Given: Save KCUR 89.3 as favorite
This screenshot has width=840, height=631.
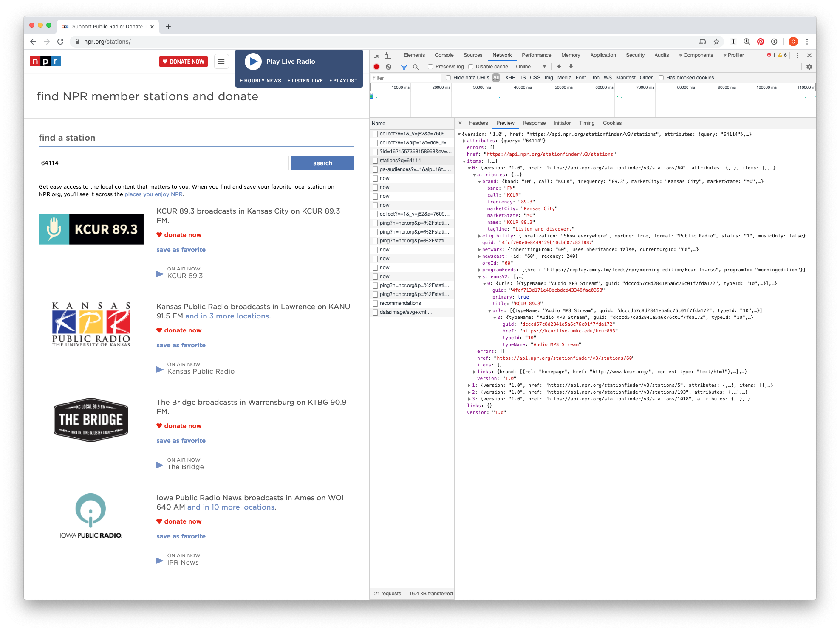Looking at the screenshot, I should (181, 250).
